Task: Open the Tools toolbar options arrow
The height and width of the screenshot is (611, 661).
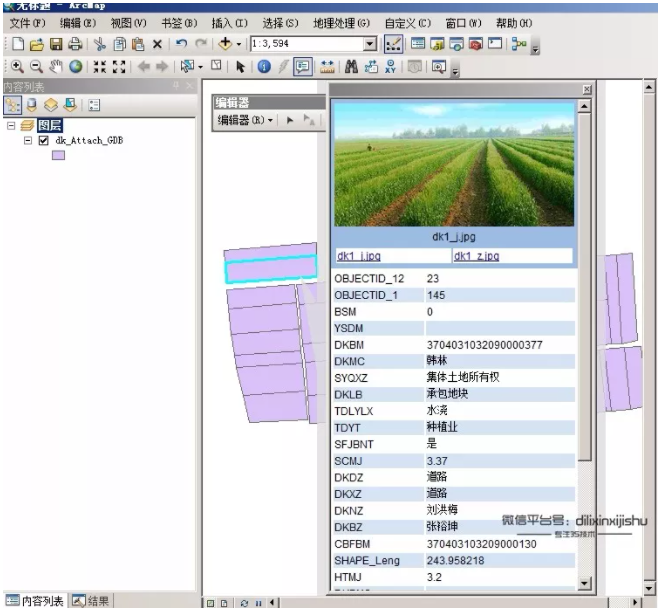Action: point(455,72)
